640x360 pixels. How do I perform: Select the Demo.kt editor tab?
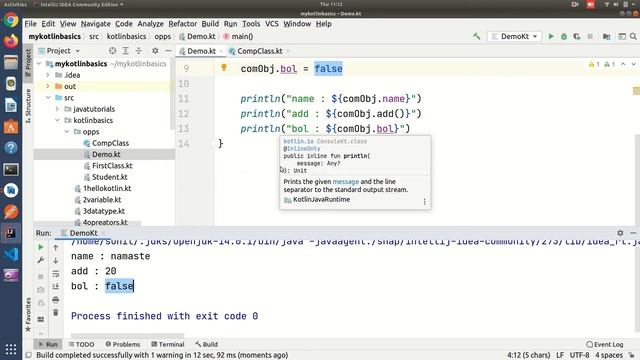click(x=201, y=51)
